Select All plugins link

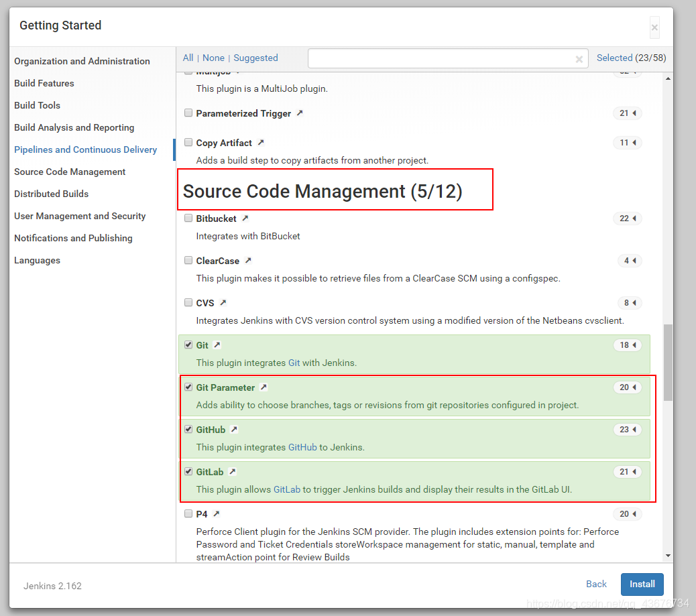[x=188, y=58]
